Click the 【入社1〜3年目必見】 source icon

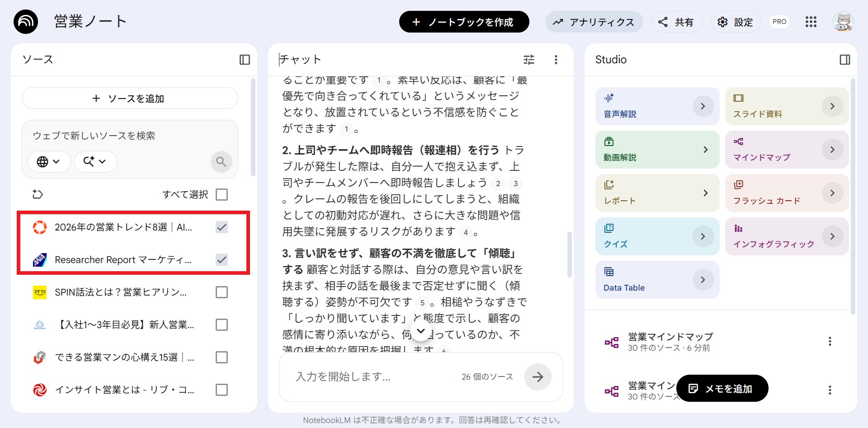tap(40, 325)
